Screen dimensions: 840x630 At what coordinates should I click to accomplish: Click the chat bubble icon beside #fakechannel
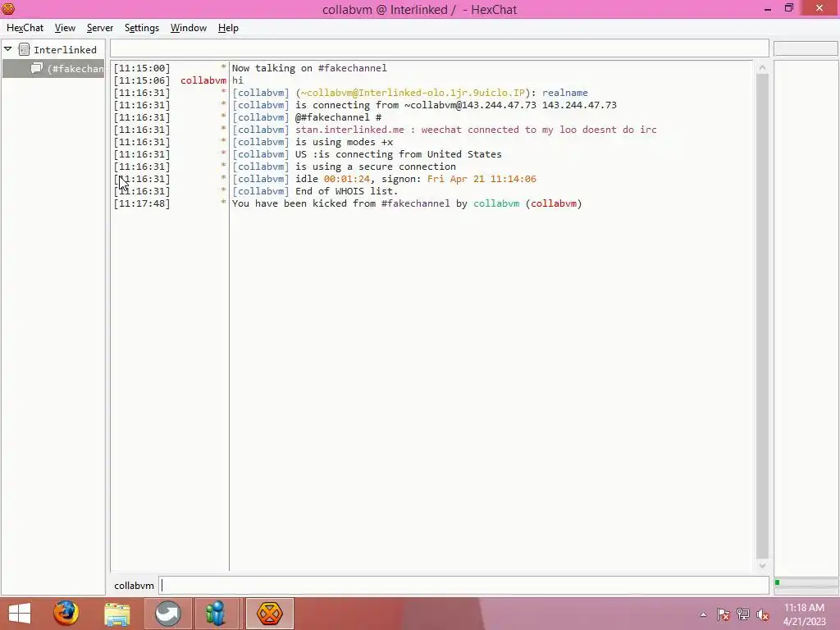coord(36,68)
